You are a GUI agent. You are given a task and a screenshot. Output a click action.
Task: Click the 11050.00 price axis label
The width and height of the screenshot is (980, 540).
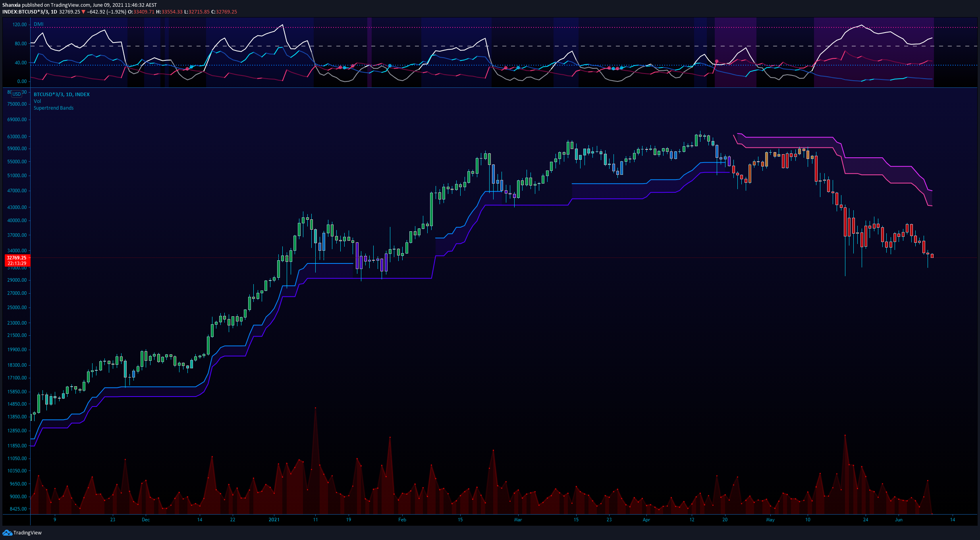point(17,459)
